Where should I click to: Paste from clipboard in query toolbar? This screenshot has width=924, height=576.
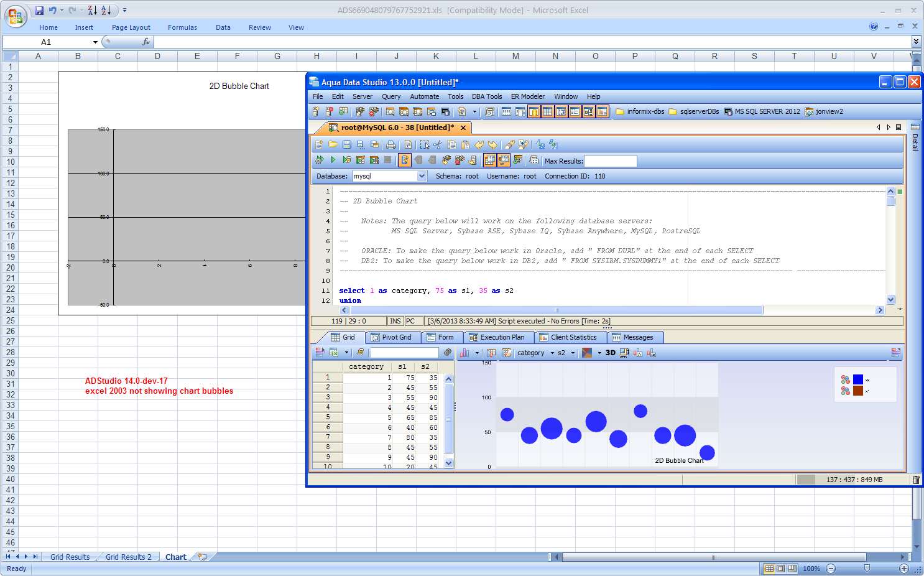coord(465,144)
